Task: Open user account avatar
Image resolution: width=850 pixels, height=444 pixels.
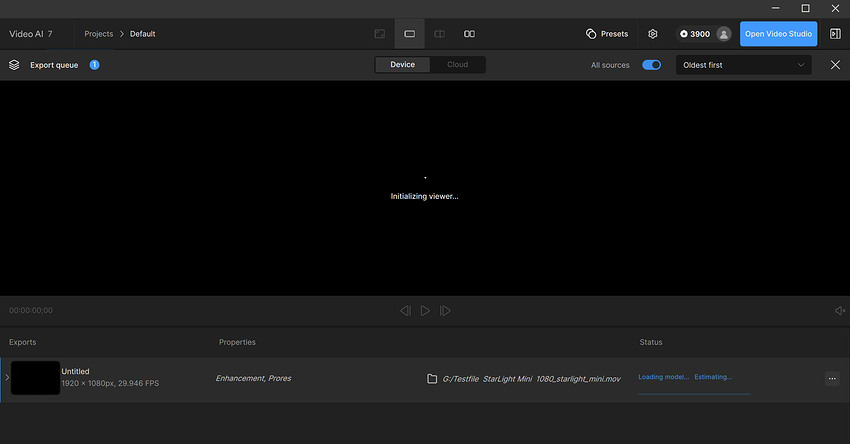Action: coord(723,34)
